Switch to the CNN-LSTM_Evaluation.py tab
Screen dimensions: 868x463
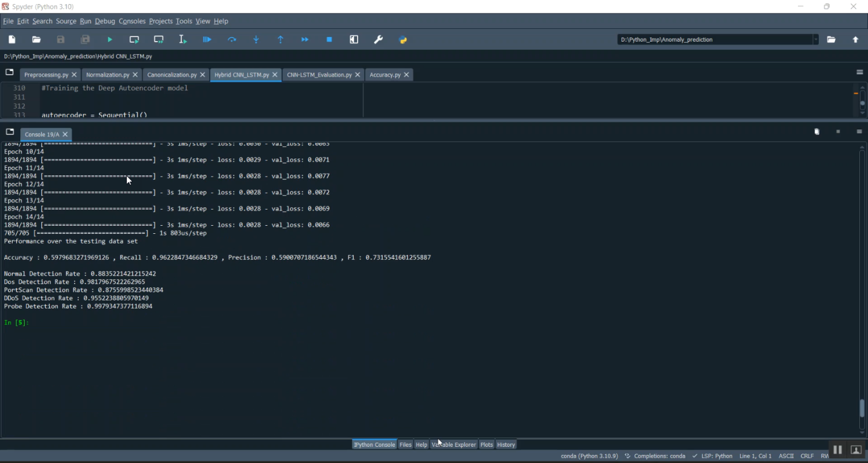[319, 75]
